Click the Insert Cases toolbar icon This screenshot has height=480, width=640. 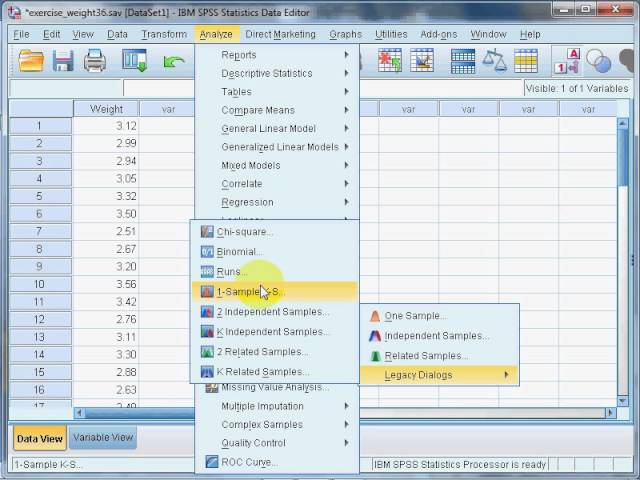pos(390,60)
